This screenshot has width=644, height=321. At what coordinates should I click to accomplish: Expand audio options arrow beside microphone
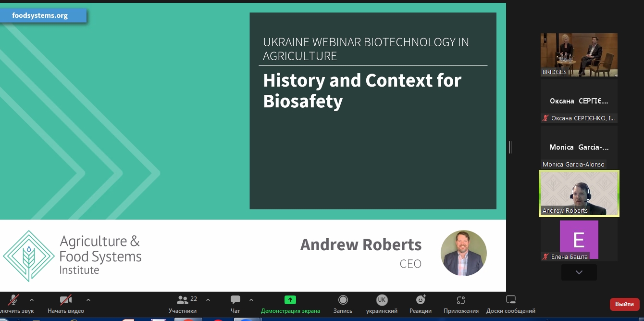point(32,300)
